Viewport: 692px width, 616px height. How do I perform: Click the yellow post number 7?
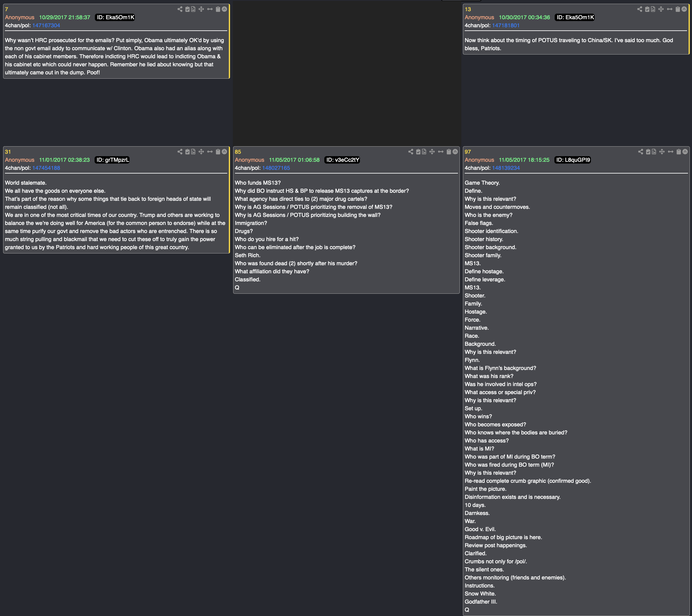click(x=7, y=9)
